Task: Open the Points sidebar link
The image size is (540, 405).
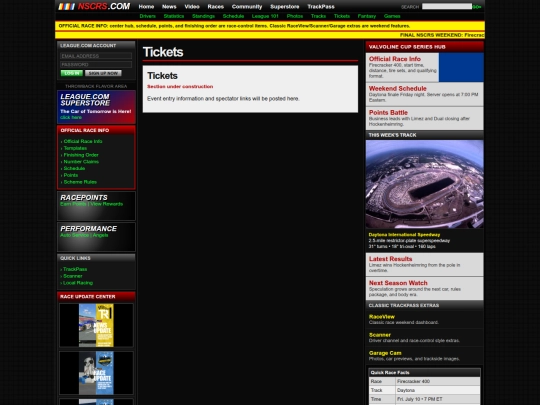Action: [71, 175]
